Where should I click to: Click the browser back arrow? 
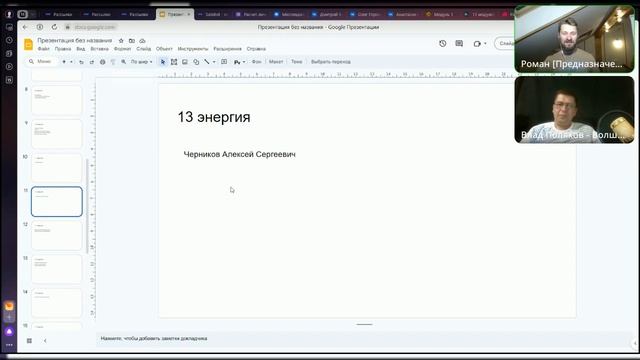point(25,27)
